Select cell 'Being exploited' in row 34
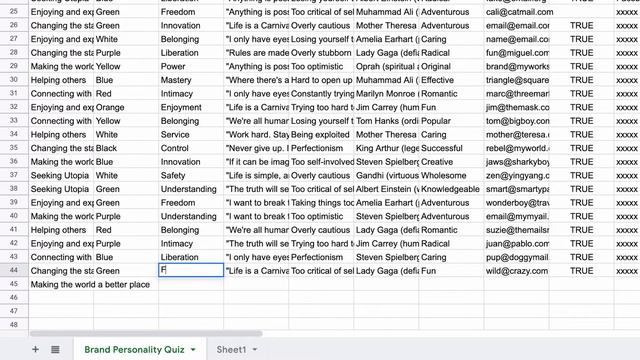640x360 pixels. point(321,135)
